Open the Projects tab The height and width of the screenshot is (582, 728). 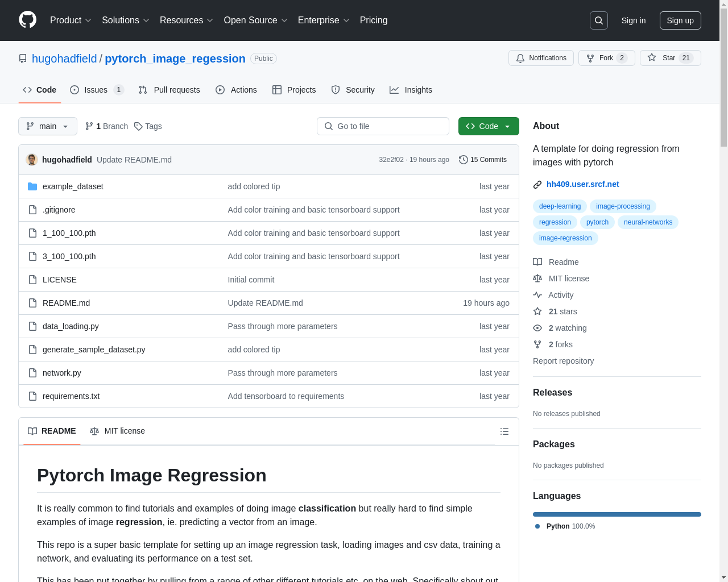pos(294,90)
